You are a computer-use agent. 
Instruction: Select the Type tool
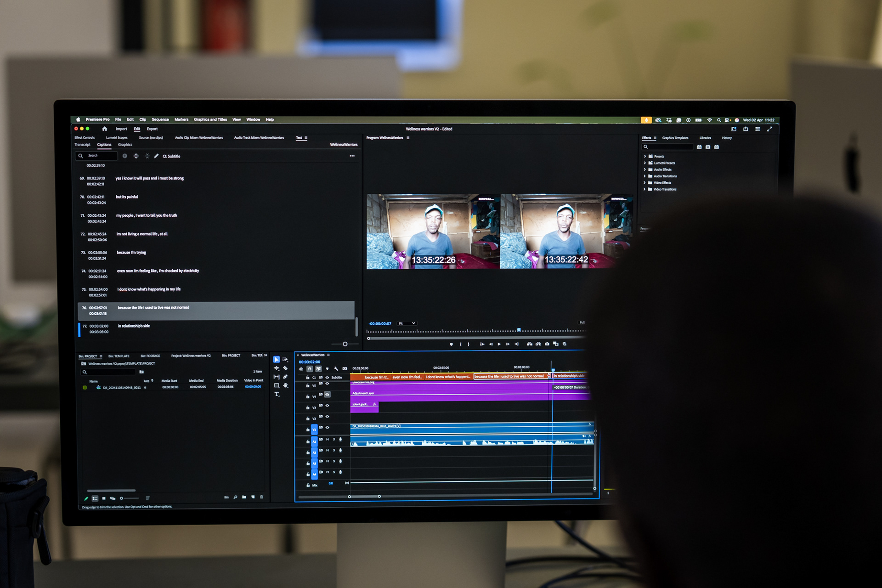[277, 394]
